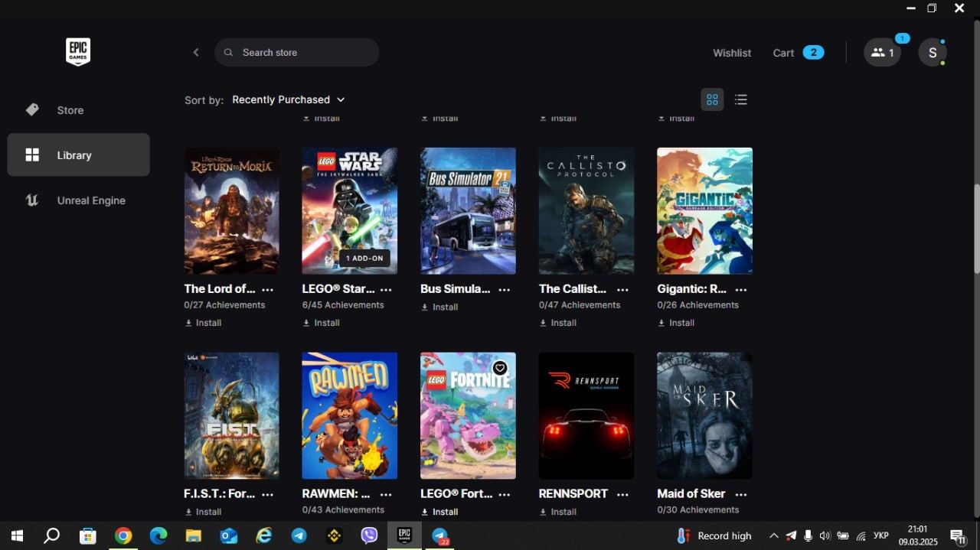980x550 pixels.
Task: Open more options for RENNSPORT
Action: point(622,494)
